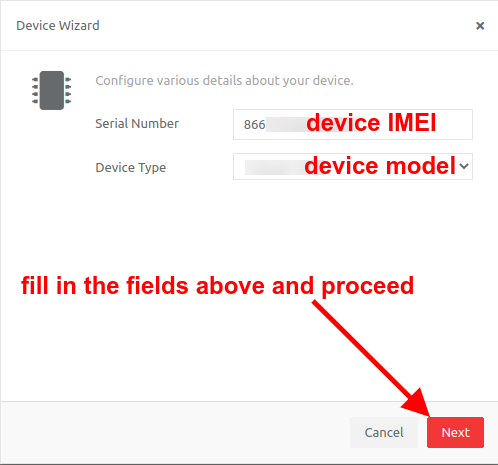Click the Device Type label
Viewport: 498px width, 465px height.
pos(131,167)
